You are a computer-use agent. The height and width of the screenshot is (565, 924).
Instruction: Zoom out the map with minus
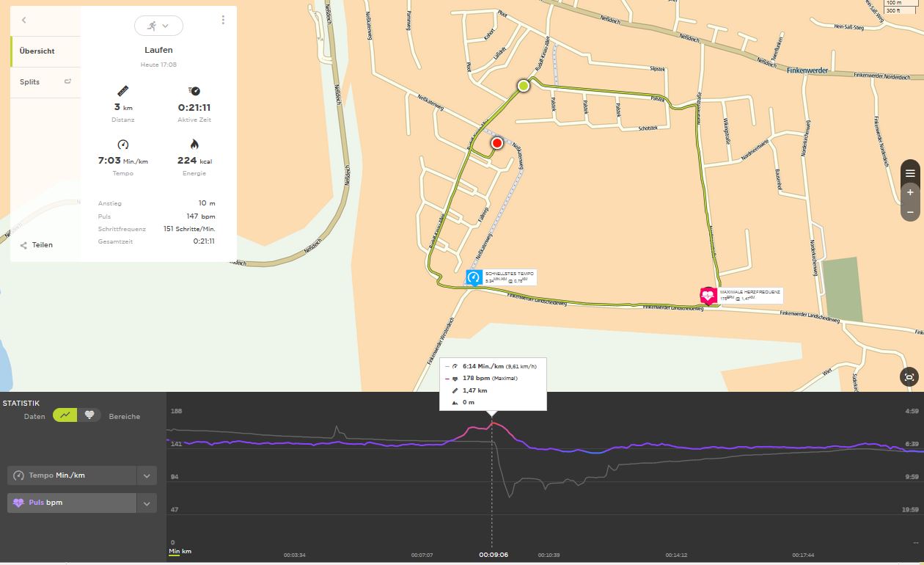tap(910, 212)
